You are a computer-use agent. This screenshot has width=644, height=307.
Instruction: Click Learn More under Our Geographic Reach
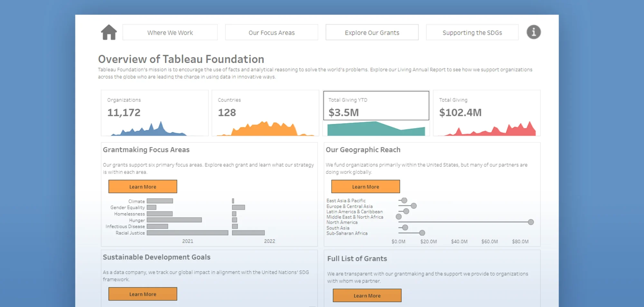pyautogui.click(x=365, y=187)
